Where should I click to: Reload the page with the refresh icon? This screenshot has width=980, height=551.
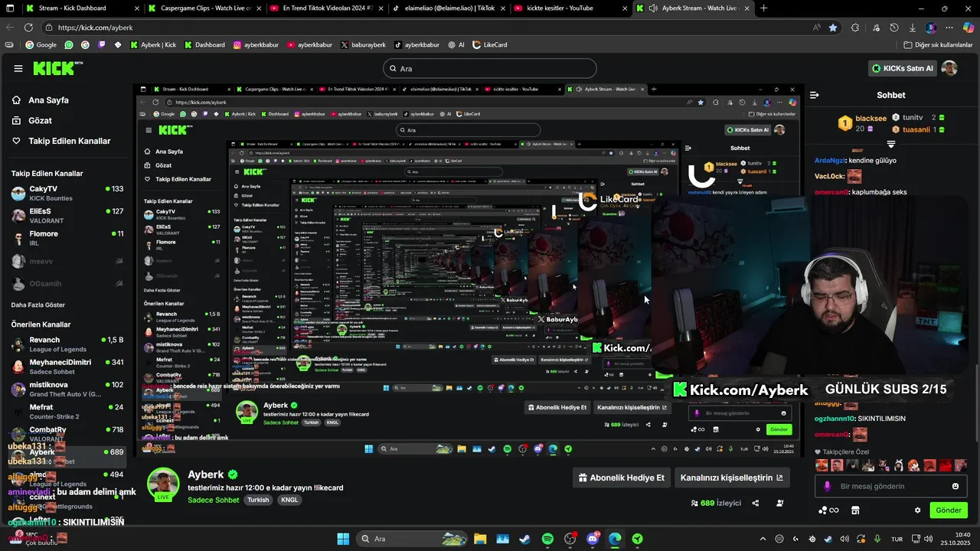(x=28, y=28)
